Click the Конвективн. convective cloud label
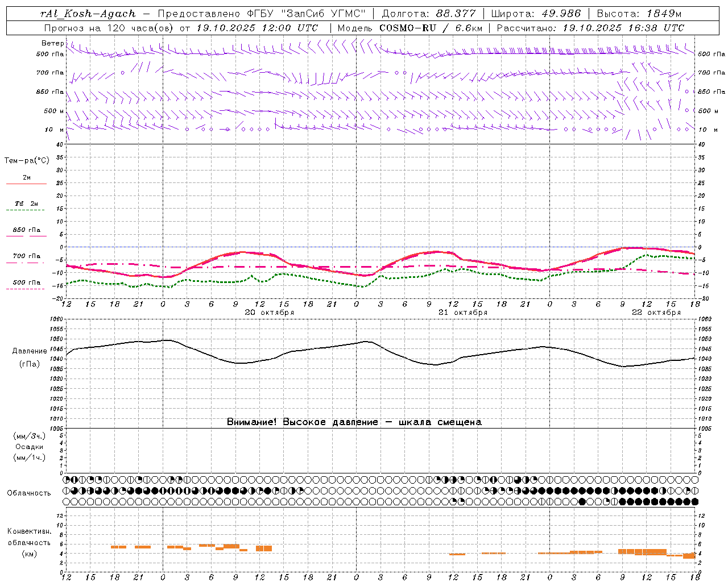Viewport: 728px width, 582px height. tap(30, 531)
